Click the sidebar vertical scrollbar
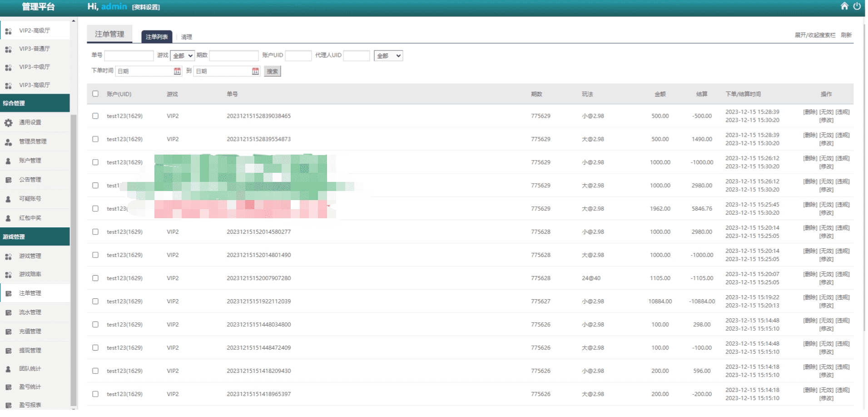Viewport: 868px width, 417px height. [74, 259]
